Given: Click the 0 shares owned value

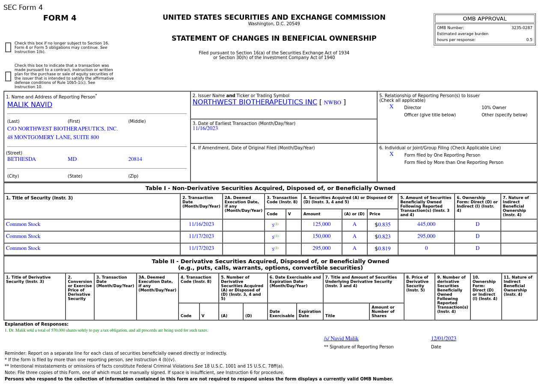Looking at the screenshot, I should tap(426, 248).
